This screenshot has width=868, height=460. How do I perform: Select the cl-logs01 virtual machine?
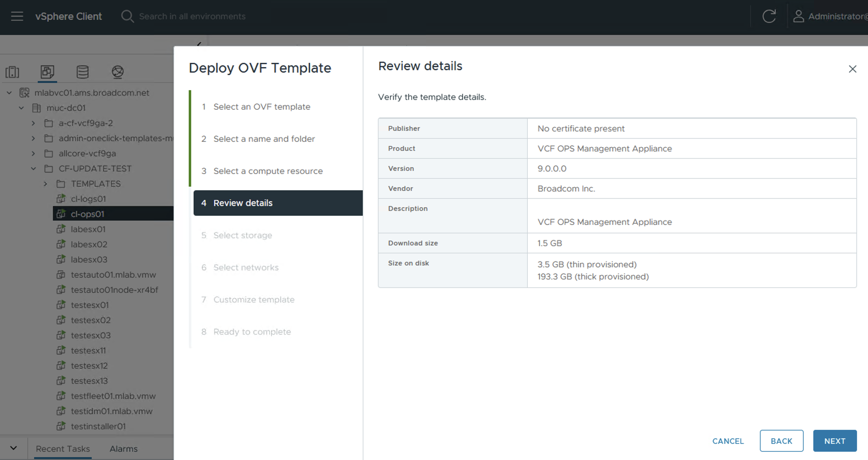click(88, 199)
